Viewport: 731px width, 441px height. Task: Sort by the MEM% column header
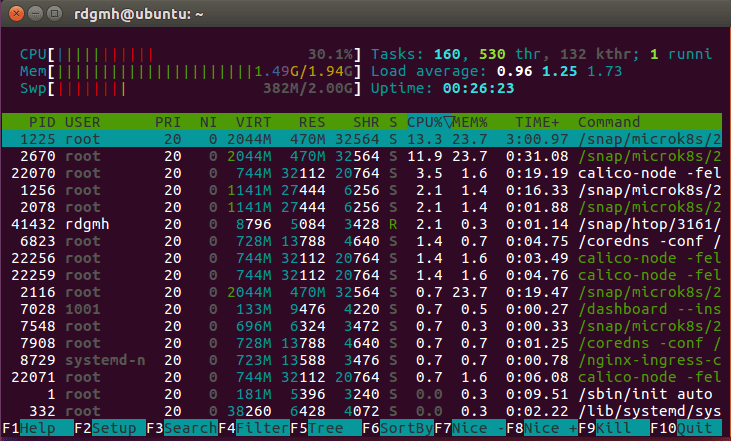point(470,122)
